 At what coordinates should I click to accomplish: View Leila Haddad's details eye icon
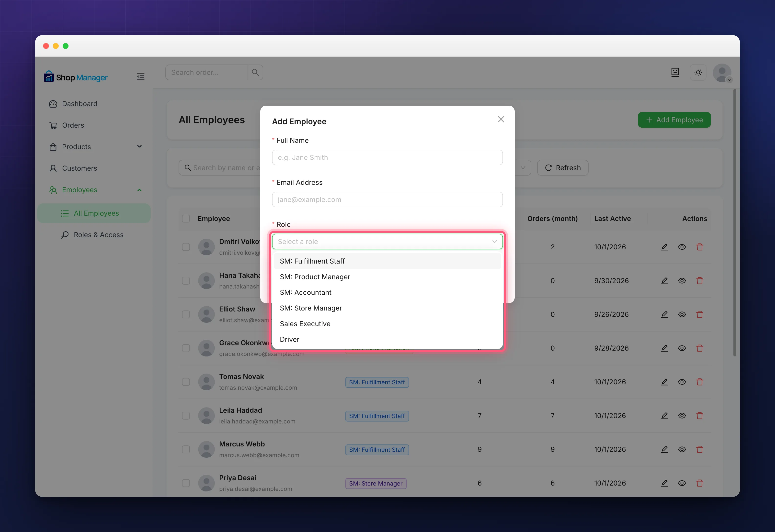(682, 416)
